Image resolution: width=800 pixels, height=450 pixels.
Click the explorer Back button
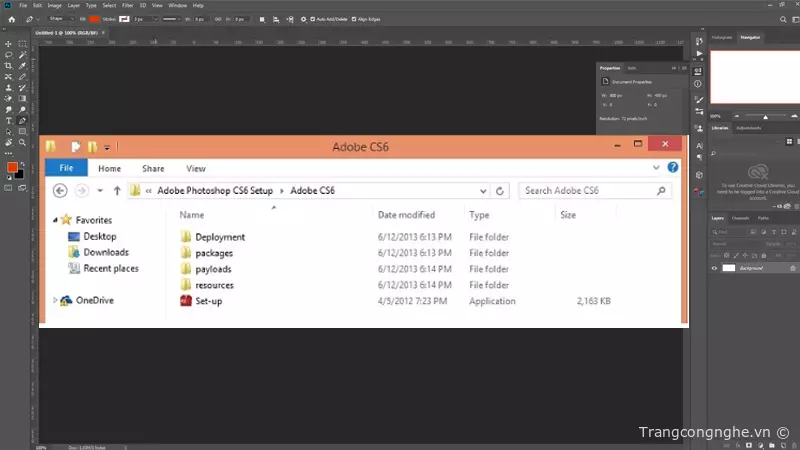tap(59, 190)
